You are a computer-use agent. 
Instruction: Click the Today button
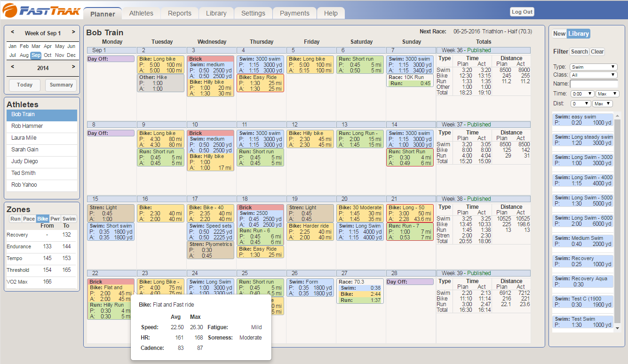[x=24, y=85]
